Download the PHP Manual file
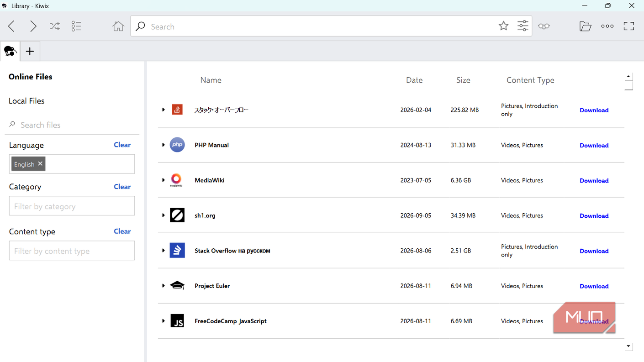The height and width of the screenshot is (362, 644). [594, 145]
